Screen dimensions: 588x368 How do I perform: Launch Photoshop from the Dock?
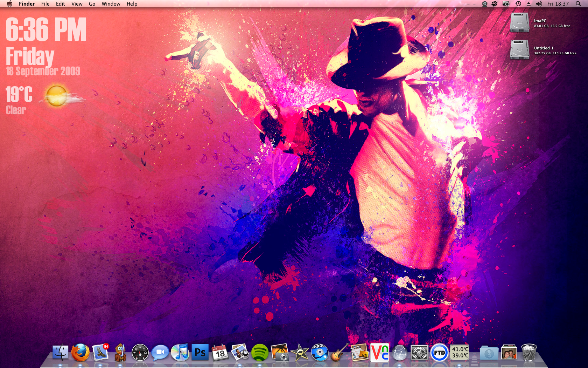tap(200, 353)
